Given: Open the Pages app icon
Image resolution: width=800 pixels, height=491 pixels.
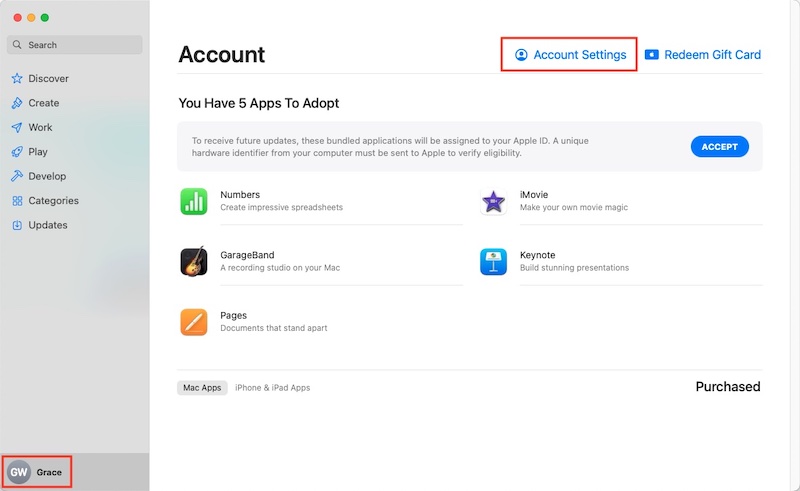Looking at the screenshot, I should pos(194,322).
